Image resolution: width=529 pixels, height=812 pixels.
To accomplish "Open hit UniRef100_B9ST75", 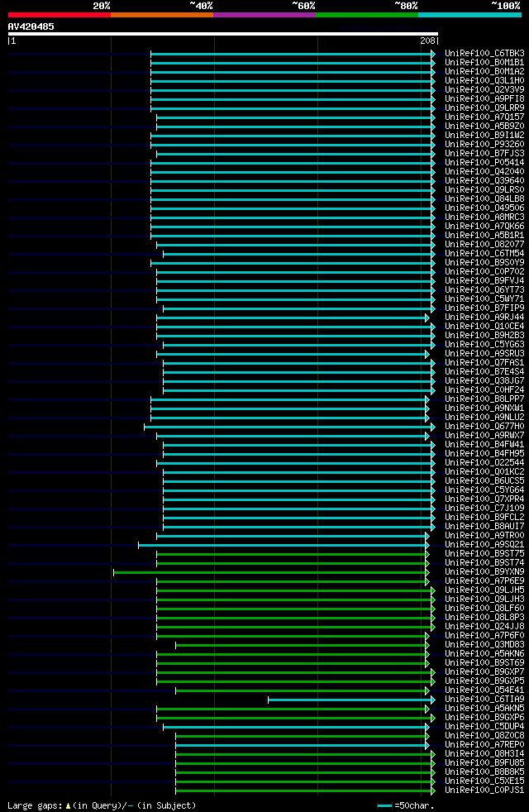I will tap(484, 553).
